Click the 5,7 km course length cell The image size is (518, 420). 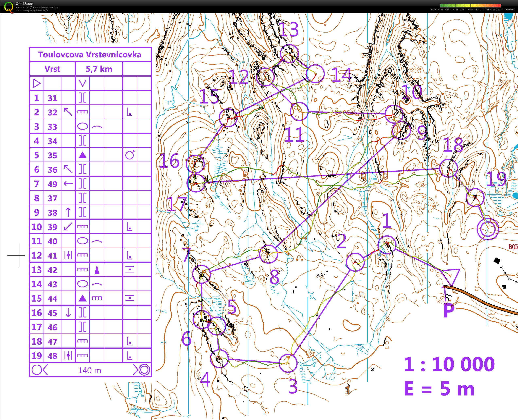click(99, 69)
